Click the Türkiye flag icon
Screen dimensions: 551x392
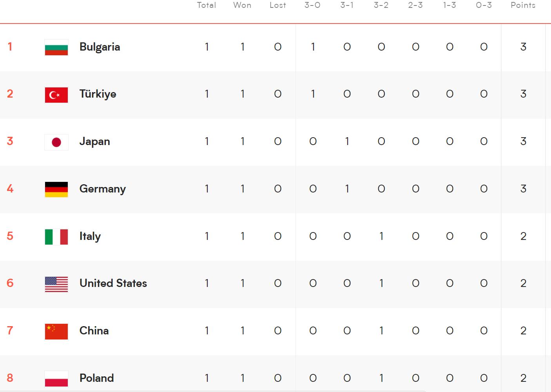coord(56,95)
